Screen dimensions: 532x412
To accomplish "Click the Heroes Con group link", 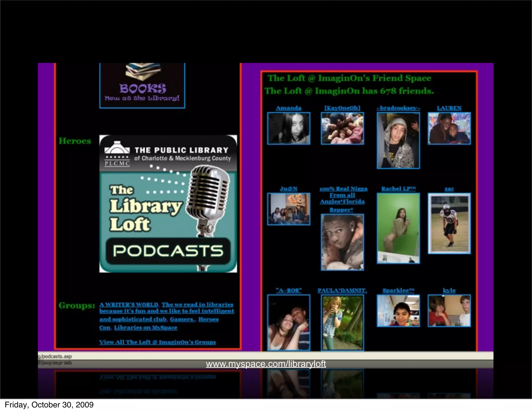I will tap(208, 319).
